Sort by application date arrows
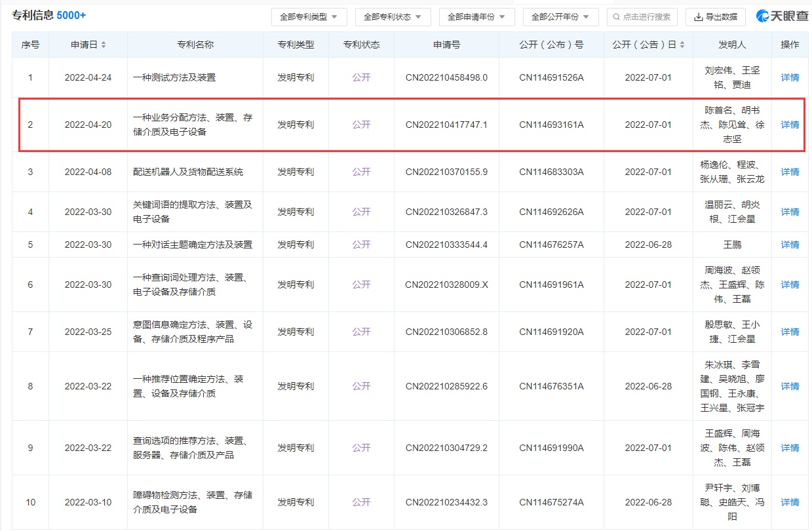Image resolution: width=812 pixels, height=531 pixels. [x=104, y=45]
